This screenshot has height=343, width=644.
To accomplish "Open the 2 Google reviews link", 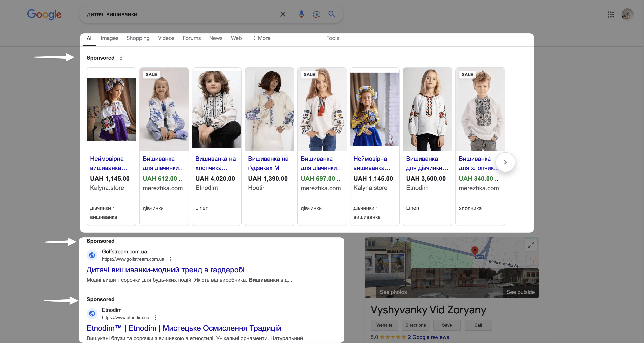I will 428,337.
